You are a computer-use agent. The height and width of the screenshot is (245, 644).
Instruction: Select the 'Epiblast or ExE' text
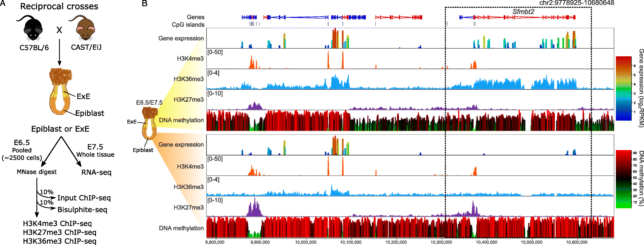point(60,129)
